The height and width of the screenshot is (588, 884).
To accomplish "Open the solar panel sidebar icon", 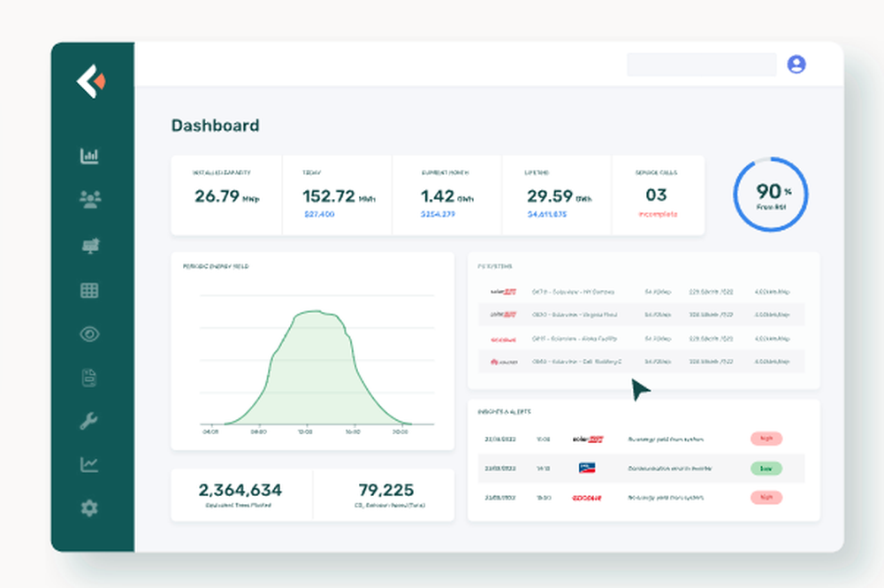I will coord(90,245).
